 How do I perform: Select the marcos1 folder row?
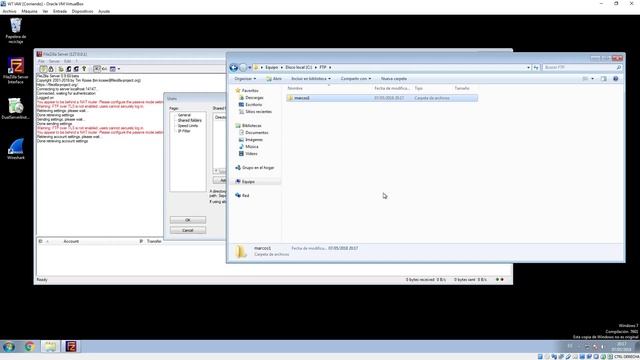(382, 98)
